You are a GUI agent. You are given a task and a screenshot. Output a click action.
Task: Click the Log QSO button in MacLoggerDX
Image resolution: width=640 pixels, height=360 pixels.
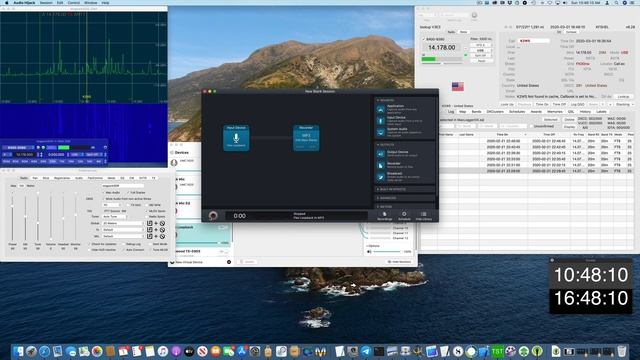click(578, 104)
